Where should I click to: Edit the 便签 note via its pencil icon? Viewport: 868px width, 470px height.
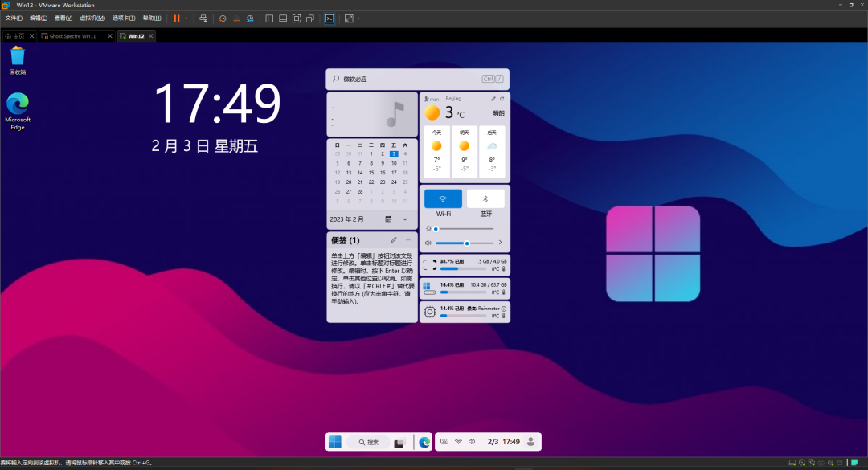(x=394, y=240)
